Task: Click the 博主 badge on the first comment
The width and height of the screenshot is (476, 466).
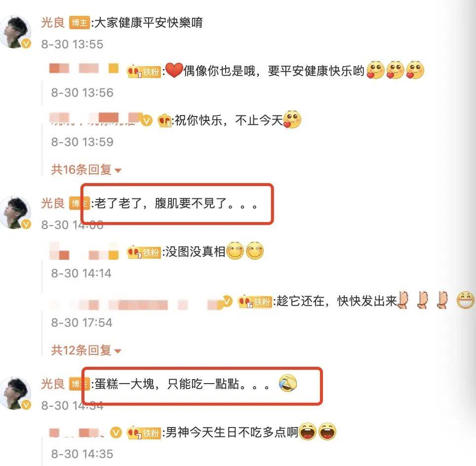Action: (79, 23)
